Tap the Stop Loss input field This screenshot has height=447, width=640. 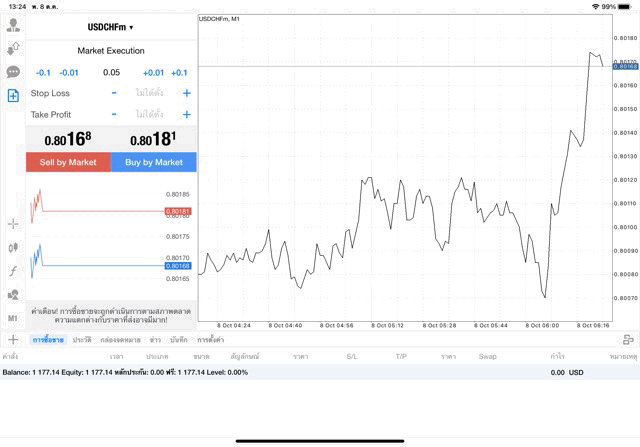(x=150, y=93)
